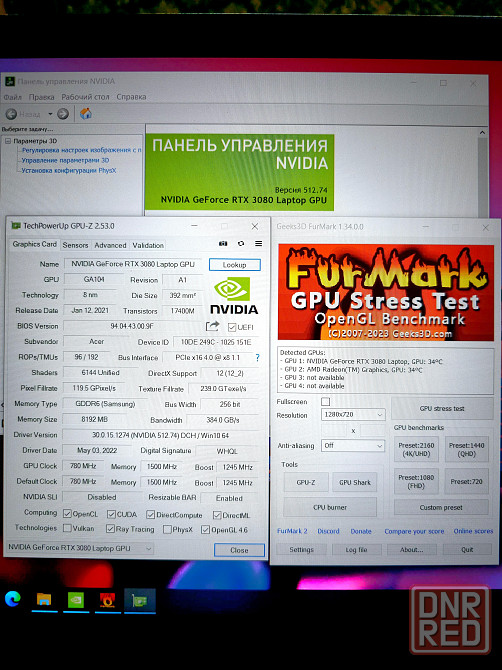This screenshot has width=502, height=670.
Task: Click the Bus Interface question mark icon
Action: pyautogui.click(x=257, y=358)
